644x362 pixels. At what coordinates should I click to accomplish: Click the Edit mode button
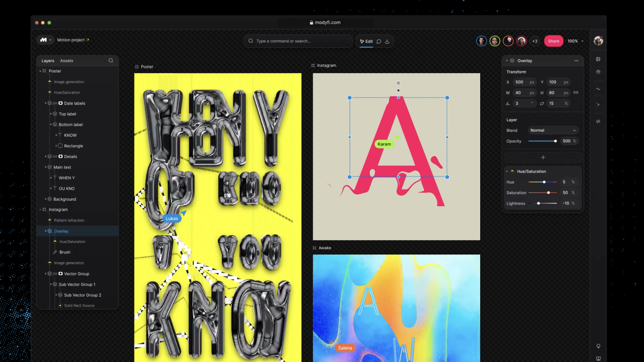pos(366,41)
